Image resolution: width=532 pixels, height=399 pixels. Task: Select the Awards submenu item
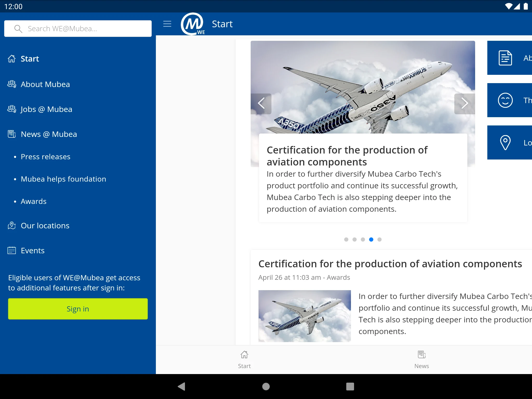(x=34, y=201)
